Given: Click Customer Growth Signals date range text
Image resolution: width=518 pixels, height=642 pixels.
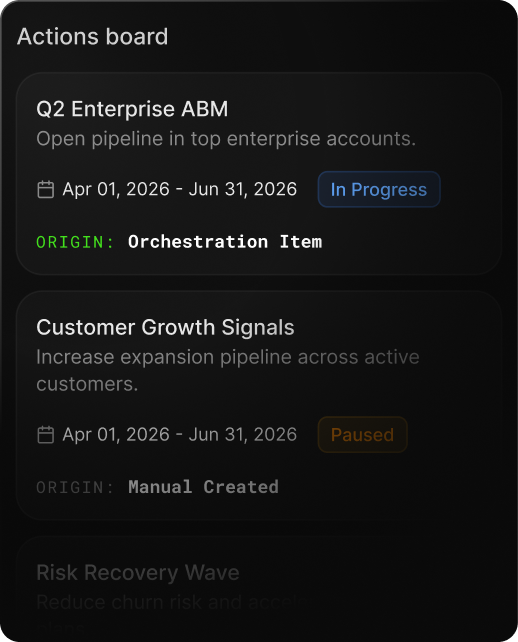Looking at the screenshot, I should (179, 435).
